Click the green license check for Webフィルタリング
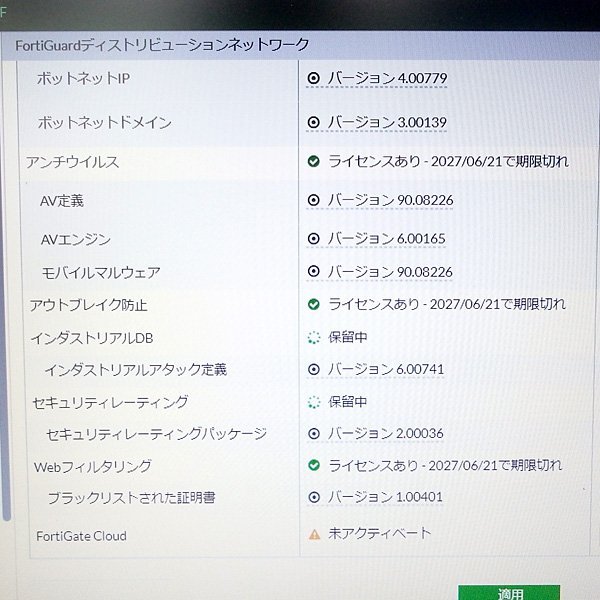This screenshot has width=600, height=600. click(314, 465)
